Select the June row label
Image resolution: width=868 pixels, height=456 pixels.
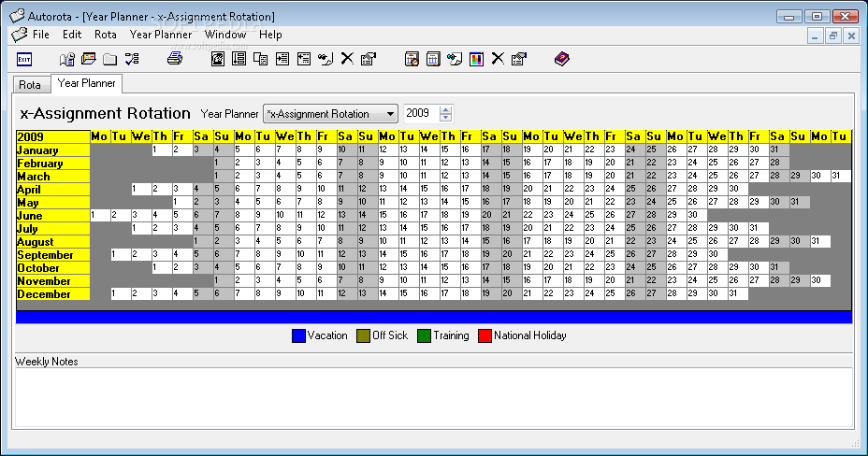53,216
